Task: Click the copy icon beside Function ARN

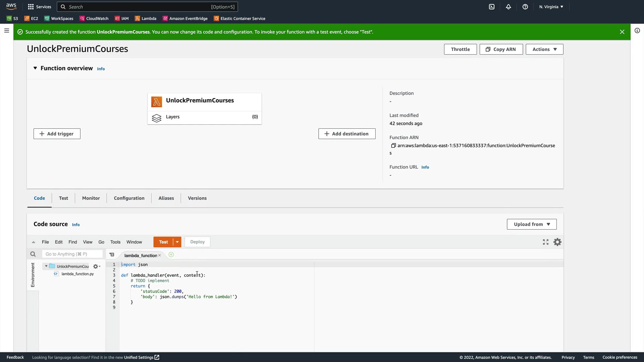Action: (393, 145)
